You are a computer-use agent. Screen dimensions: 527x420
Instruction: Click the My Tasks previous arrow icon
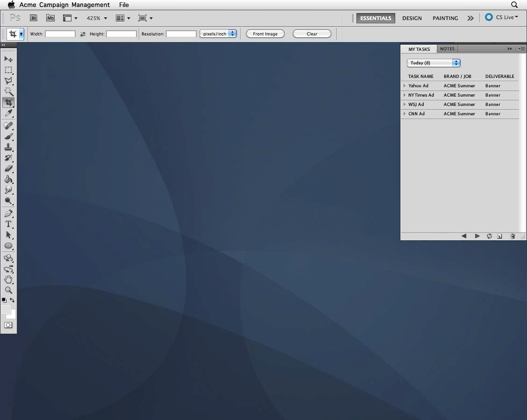(x=464, y=236)
